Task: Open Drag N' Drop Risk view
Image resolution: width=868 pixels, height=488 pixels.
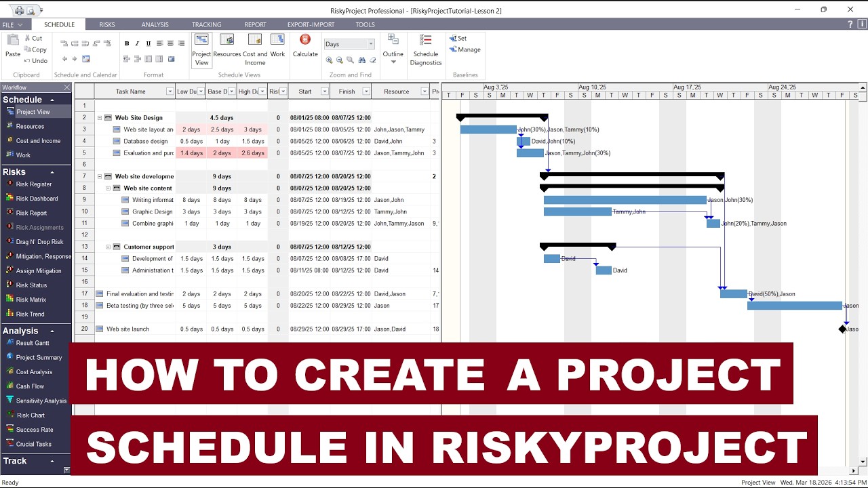Action: pyautogui.click(x=39, y=242)
